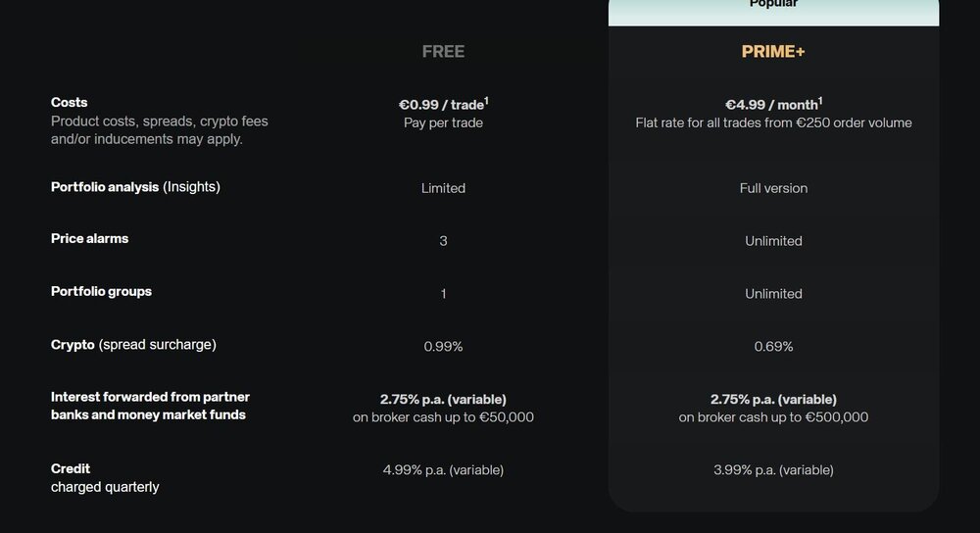Open footnote 1 next to €4.99 / month
Image resolution: width=980 pixels, height=533 pixels.
coord(820,100)
